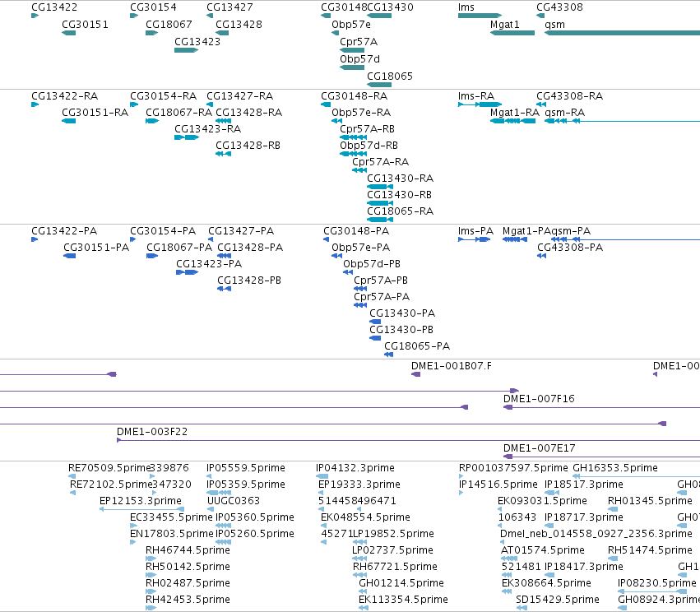The height and width of the screenshot is (612, 700).
Task: Select the CG13422 gene feature
Action: 35,16
